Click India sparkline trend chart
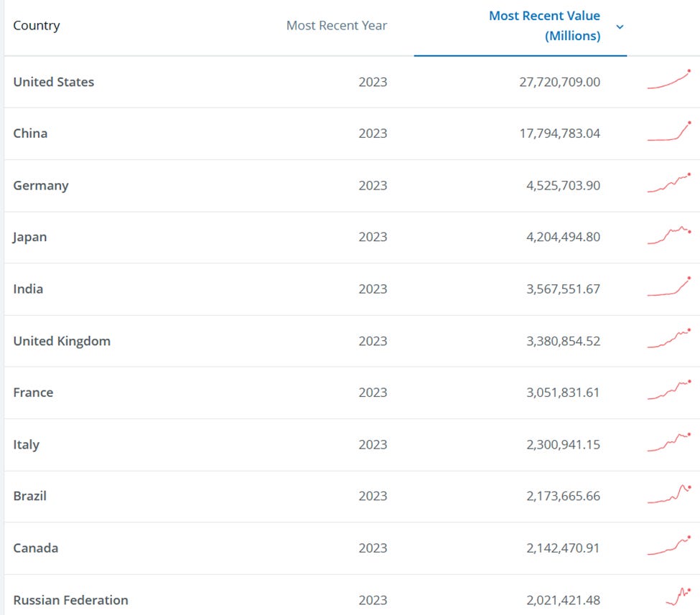Image resolution: width=700 pixels, height=615 pixels. click(x=669, y=286)
